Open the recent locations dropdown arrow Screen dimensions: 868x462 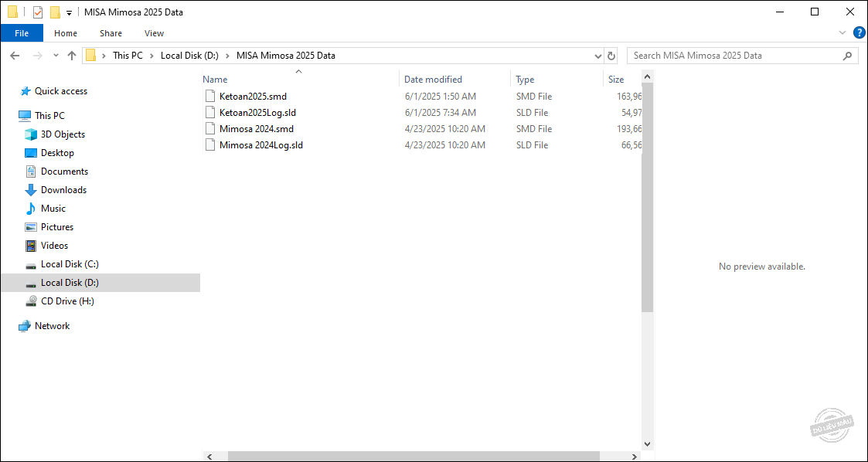pos(56,56)
